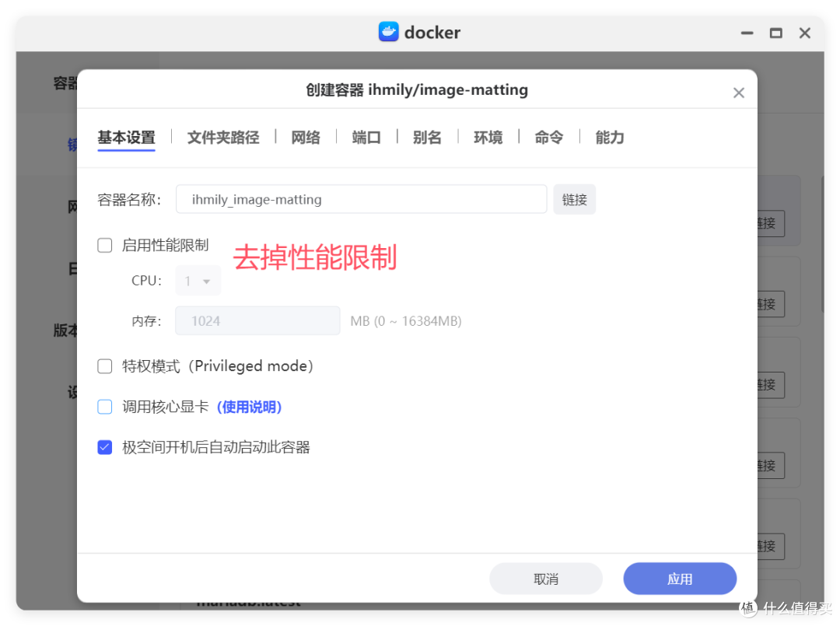Image resolution: width=840 pixels, height=626 pixels.
Task: Uncheck auto-start container after boot checkbox
Action: pyautogui.click(x=105, y=447)
